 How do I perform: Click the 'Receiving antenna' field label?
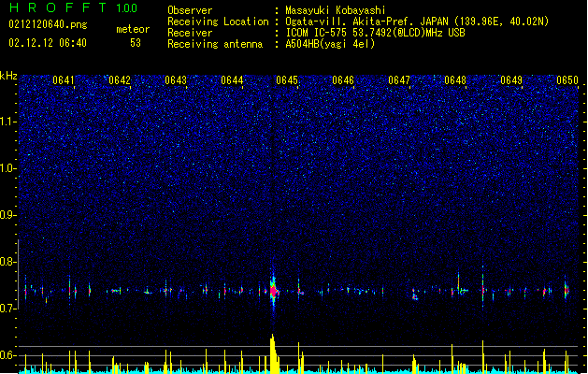(x=215, y=44)
